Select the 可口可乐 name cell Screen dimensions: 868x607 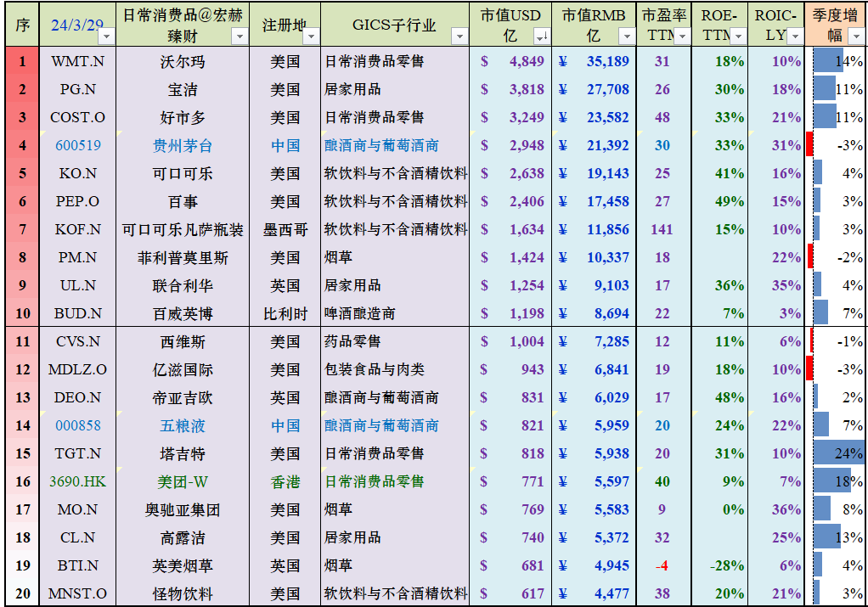coord(183,174)
